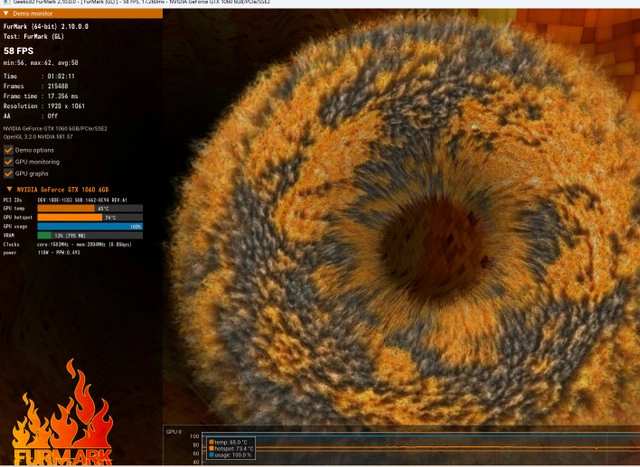The height and width of the screenshot is (467, 640).
Task: Click the hotspot legend color square
Action: tap(211, 448)
